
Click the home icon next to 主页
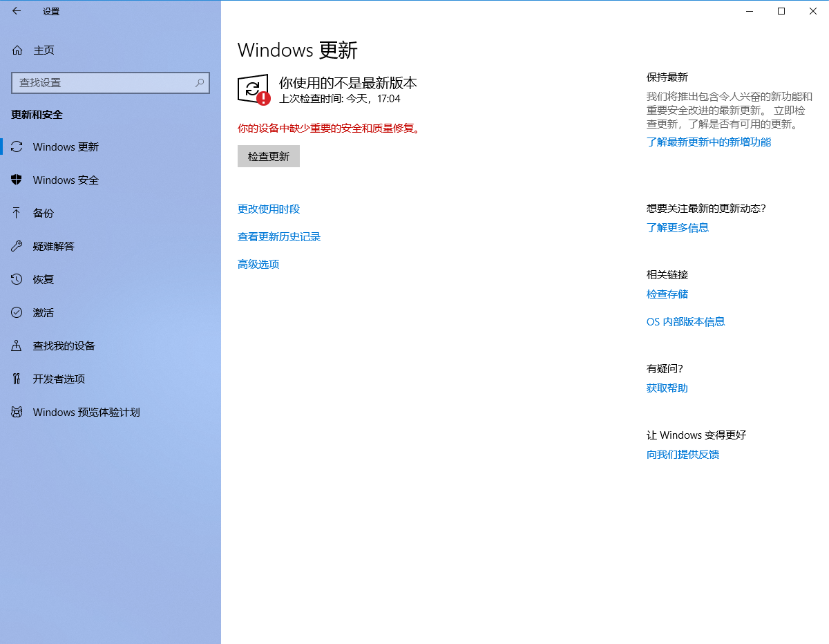point(17,50)
